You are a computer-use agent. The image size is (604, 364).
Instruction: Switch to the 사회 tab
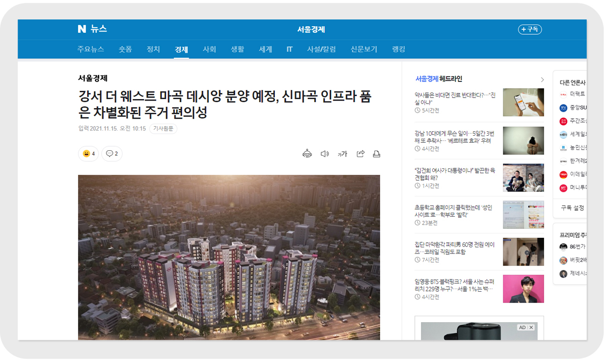click(x=209, y=49)
